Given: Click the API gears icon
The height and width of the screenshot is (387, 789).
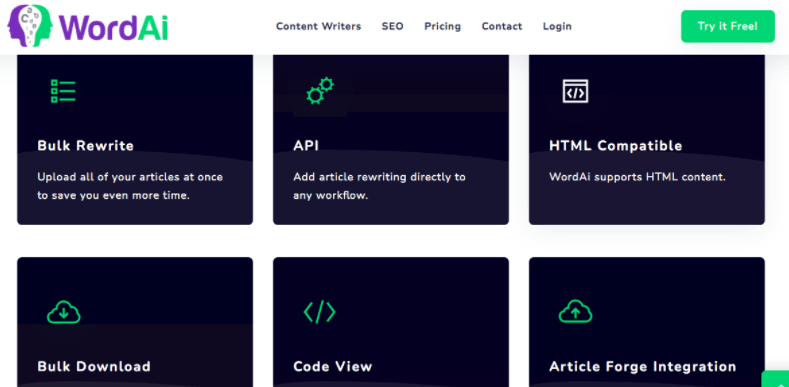Looking at the screenshot, I should click(x=320, y=91).
